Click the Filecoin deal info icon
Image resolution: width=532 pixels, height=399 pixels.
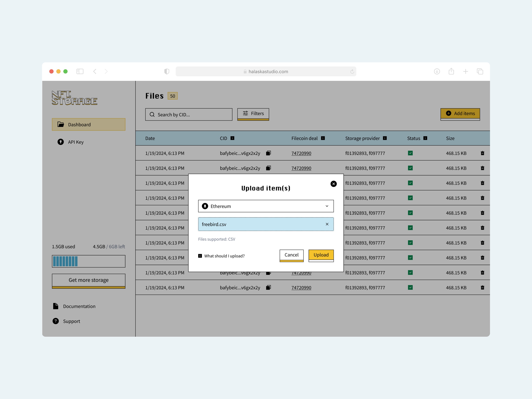(x=323, y=138)
